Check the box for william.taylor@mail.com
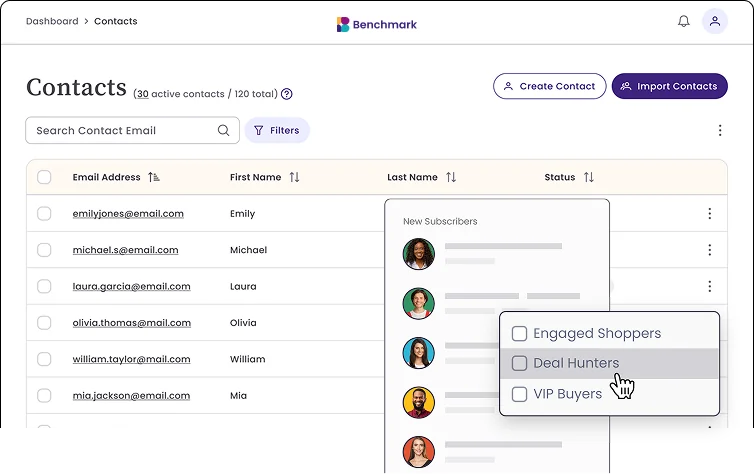This screenshot has height=474, width=754. (44, 359)
